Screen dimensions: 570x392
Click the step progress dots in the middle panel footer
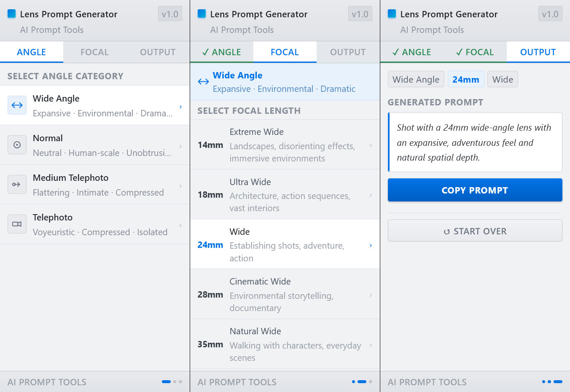(362, 382)
